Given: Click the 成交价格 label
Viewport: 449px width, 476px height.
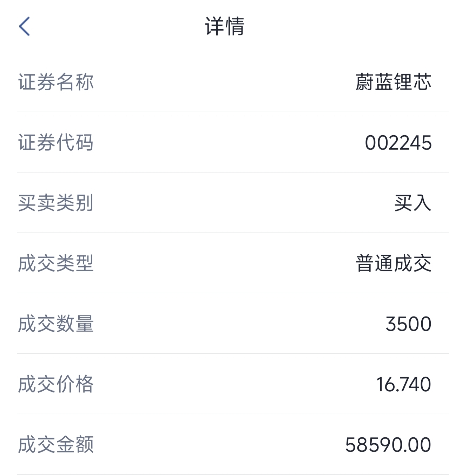Looking at the screenshot, I should point(56,384).
